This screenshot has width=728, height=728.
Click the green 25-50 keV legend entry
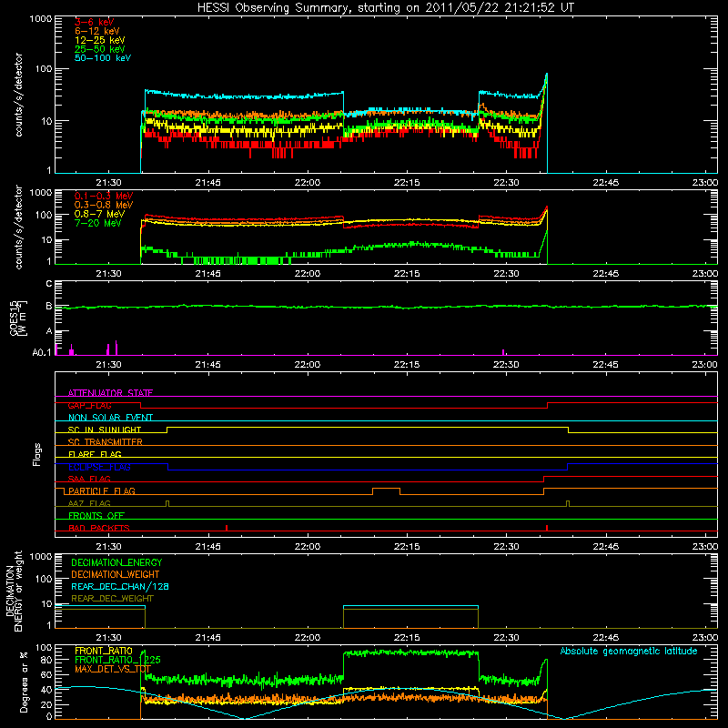coord(100,49)
